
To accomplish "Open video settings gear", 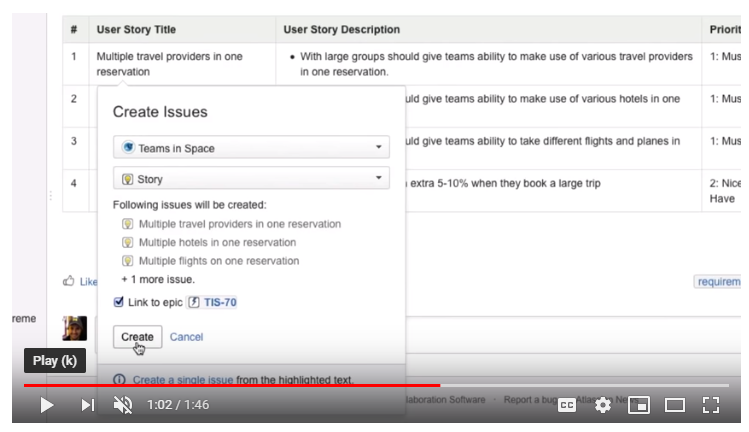I will pos(603,405).
